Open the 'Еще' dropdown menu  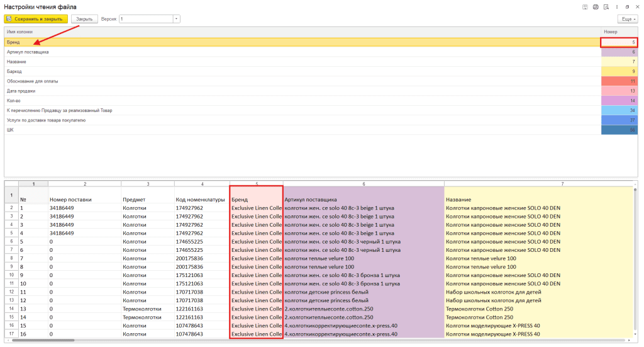coord(628,20)
